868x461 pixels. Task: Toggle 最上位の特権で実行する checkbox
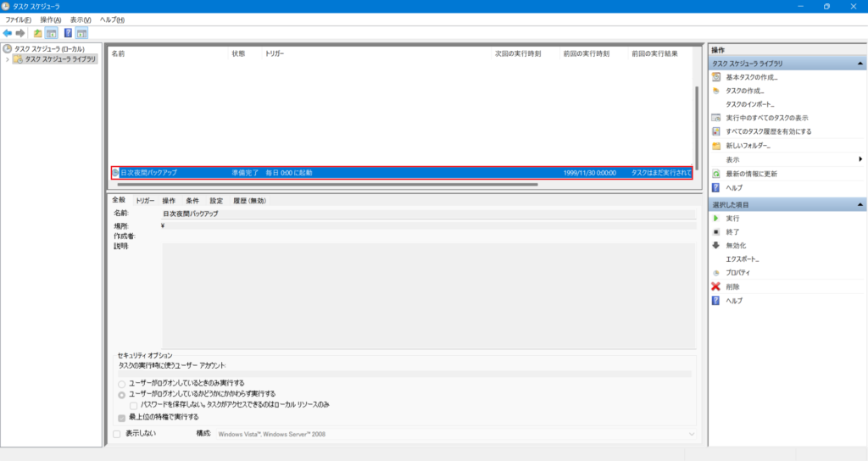point(122,417)
